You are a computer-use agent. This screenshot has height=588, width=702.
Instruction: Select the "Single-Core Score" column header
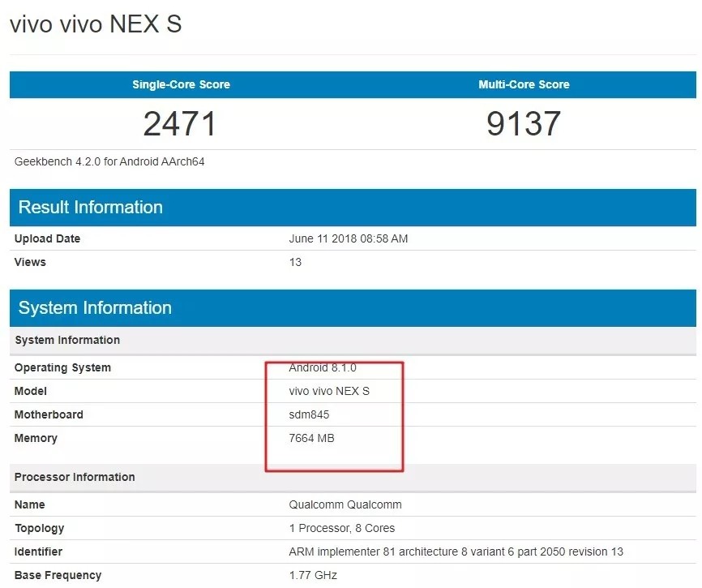pos(182,84)
